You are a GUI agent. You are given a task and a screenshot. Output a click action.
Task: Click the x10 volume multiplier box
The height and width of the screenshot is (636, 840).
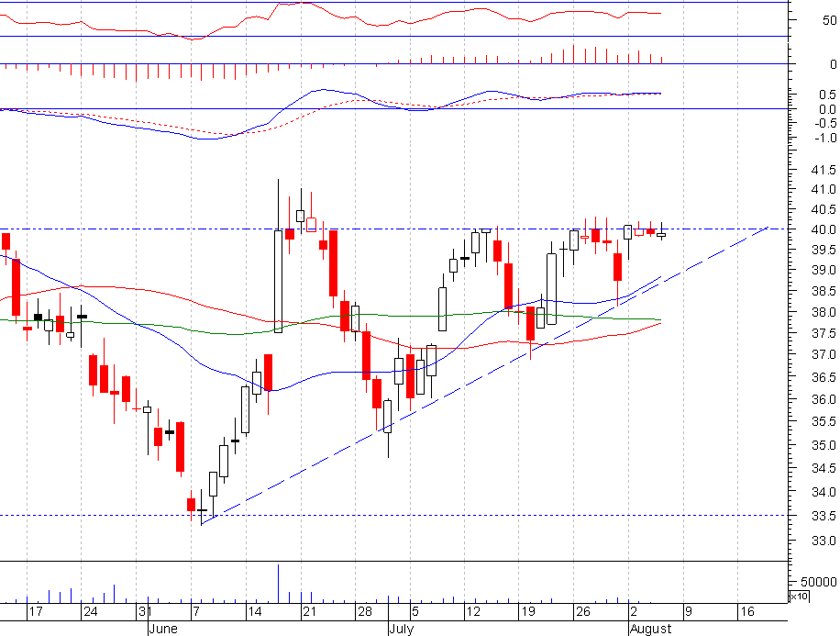pos(800,597)
